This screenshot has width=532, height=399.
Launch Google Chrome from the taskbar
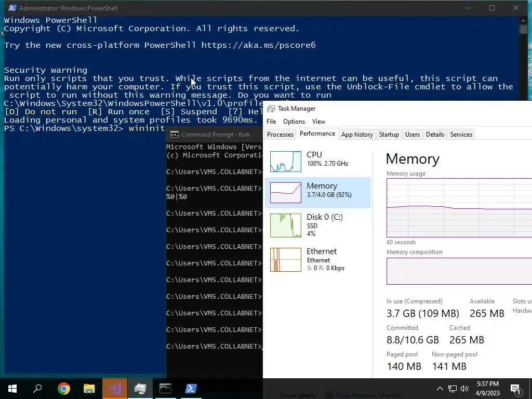[x=63, y=388]
